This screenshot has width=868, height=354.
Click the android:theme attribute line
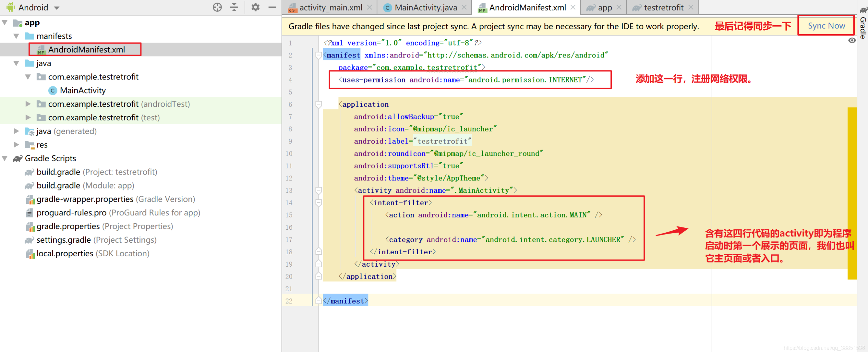coord(421,178)
